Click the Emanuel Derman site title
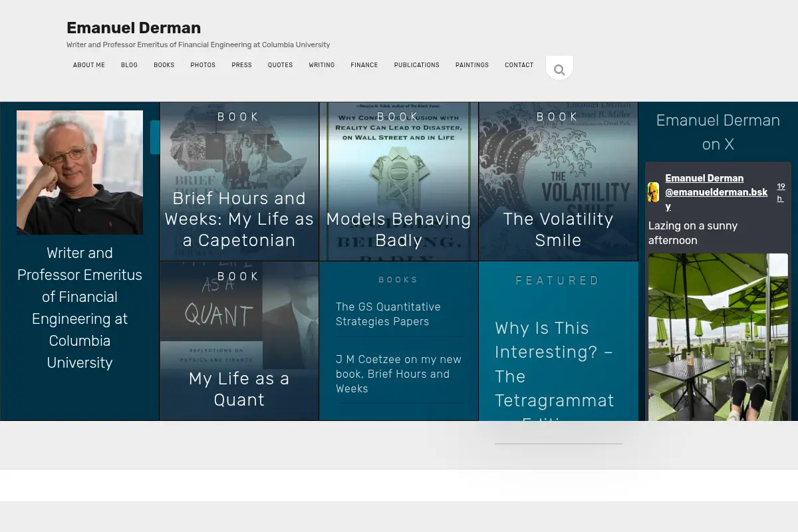The image size is (798, 532). click(x=134, y=28)
